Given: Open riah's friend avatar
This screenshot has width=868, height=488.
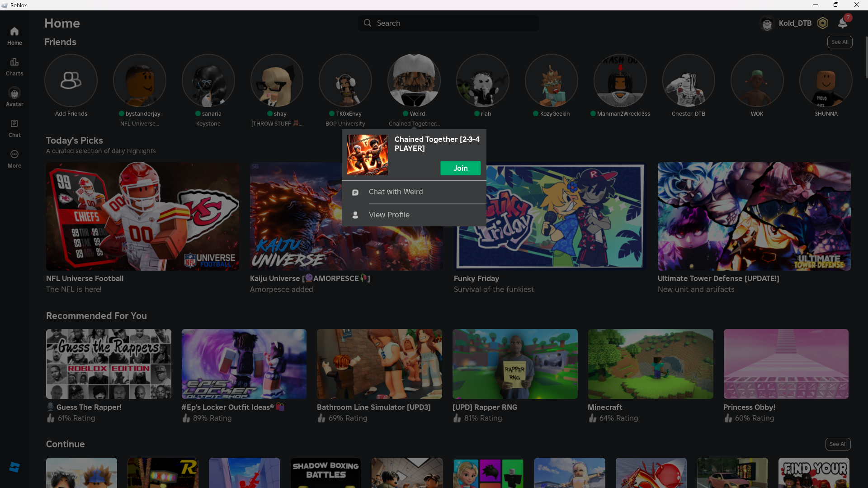Looking at the screenshot, I should pyautogui.click(x=483, y=80).
